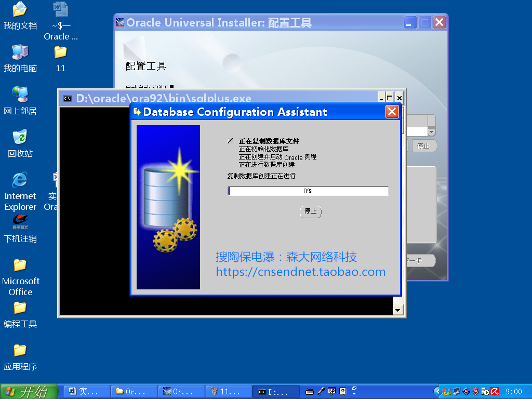This screenshot has height=399, width=532.
Task: Click the down scrollbar arrow in sqlplus window
Action: 397,309
